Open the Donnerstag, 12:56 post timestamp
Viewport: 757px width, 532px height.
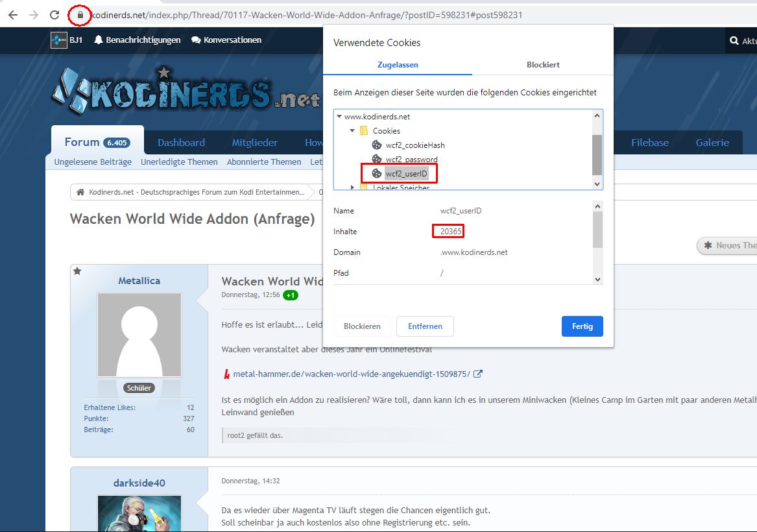[250, 295]
